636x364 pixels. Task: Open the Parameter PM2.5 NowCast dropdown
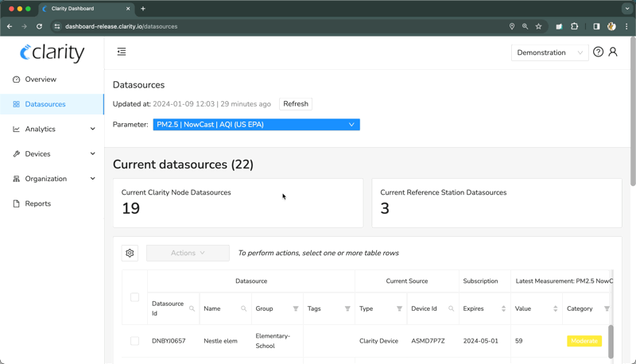256,125
